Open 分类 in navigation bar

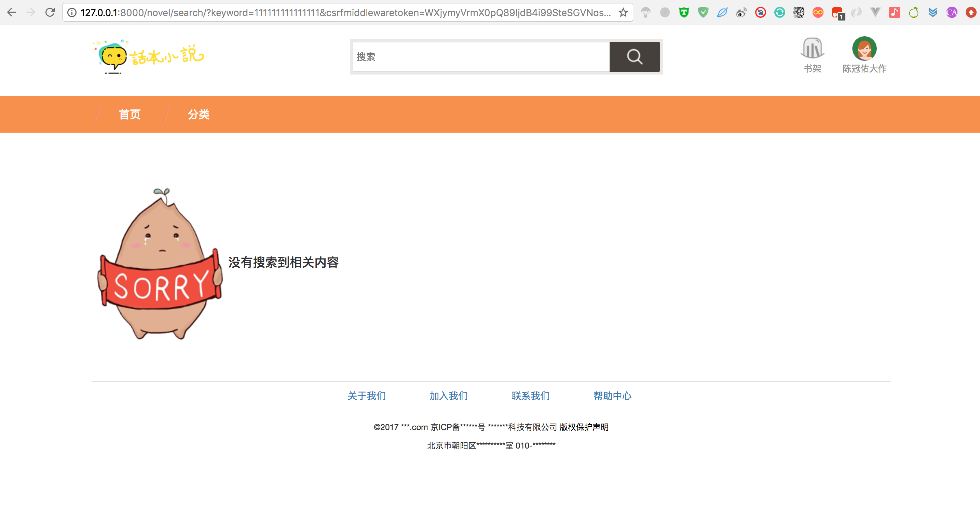199,114
